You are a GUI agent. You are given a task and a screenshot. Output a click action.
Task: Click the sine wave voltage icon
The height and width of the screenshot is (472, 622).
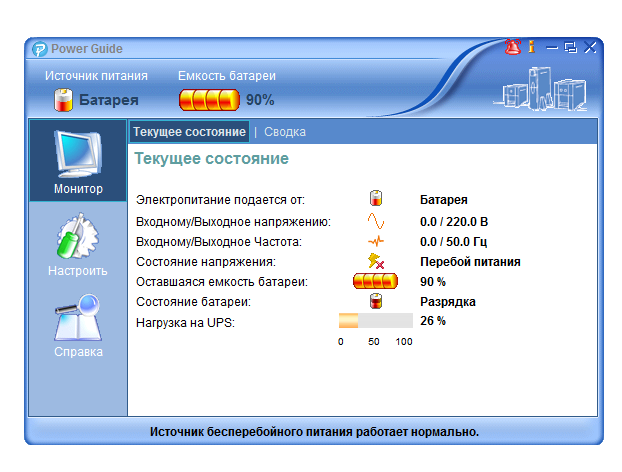(x=376, y=221)
